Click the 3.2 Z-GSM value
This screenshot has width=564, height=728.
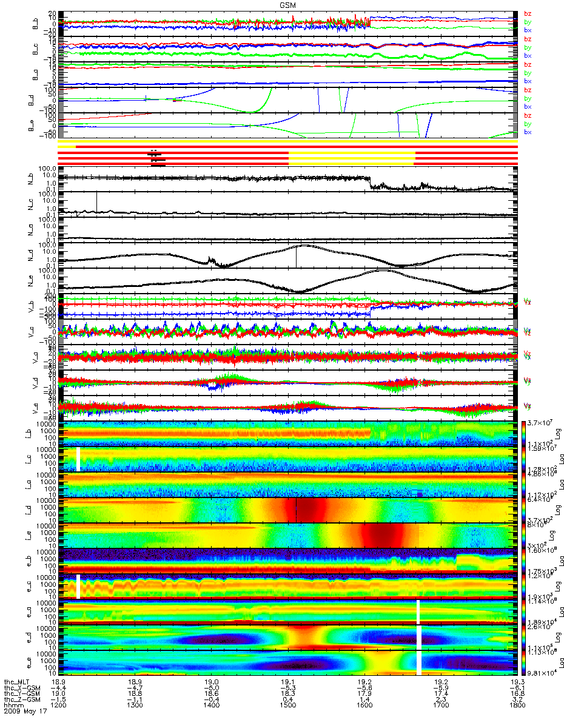point(517,699)
